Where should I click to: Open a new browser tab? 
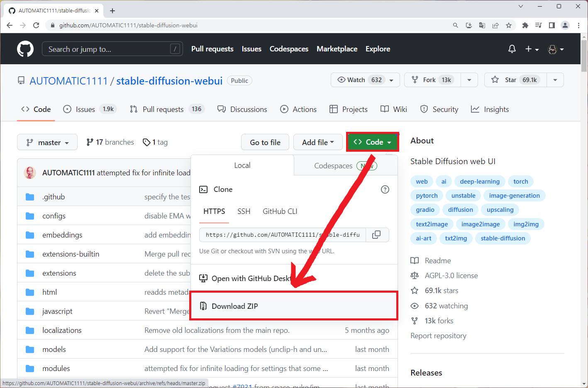point(112,11)
